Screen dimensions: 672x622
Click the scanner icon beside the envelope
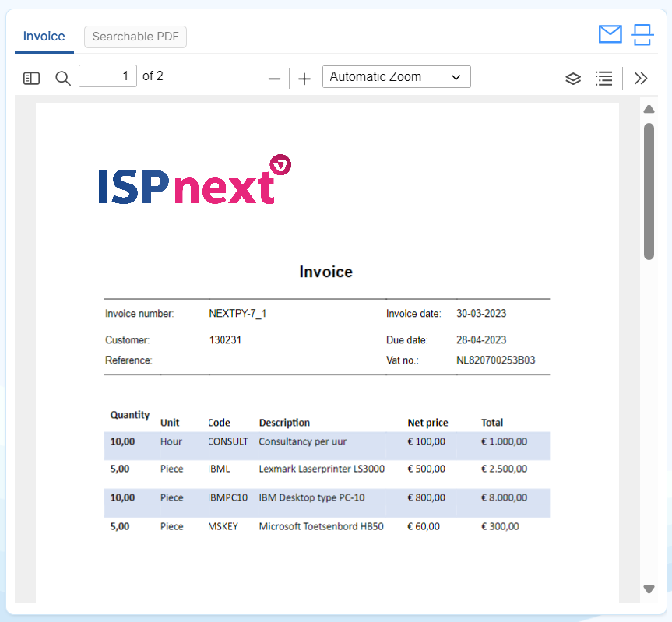tap(642, 34)
